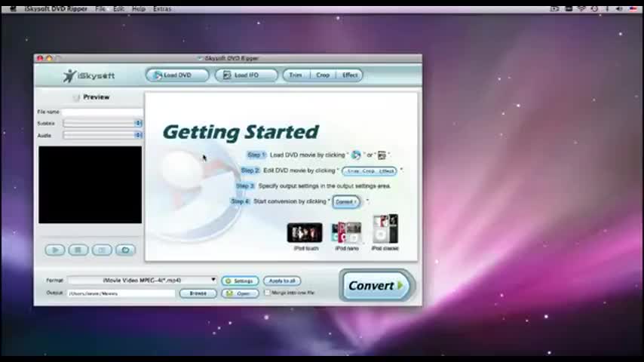Click the Time Machine menu bar icon
644x362 pixels.
coord(594,8)
